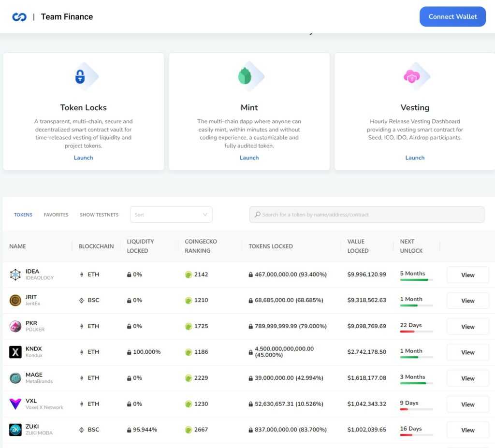The height and width of the screenshot is (448, 495).
Task: Toggle SHOW TESTNETS visibility
Action: click(x=99, y=215)
